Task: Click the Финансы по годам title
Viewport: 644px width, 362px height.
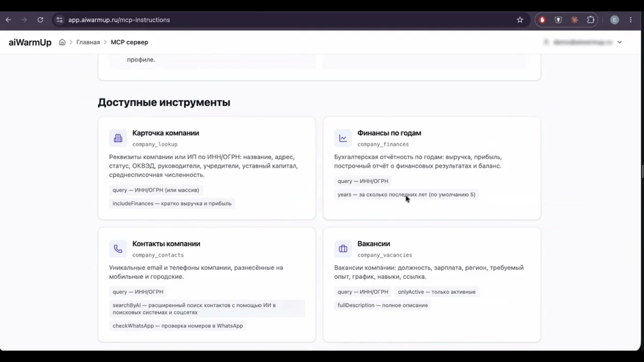Action: pos(389,133)
